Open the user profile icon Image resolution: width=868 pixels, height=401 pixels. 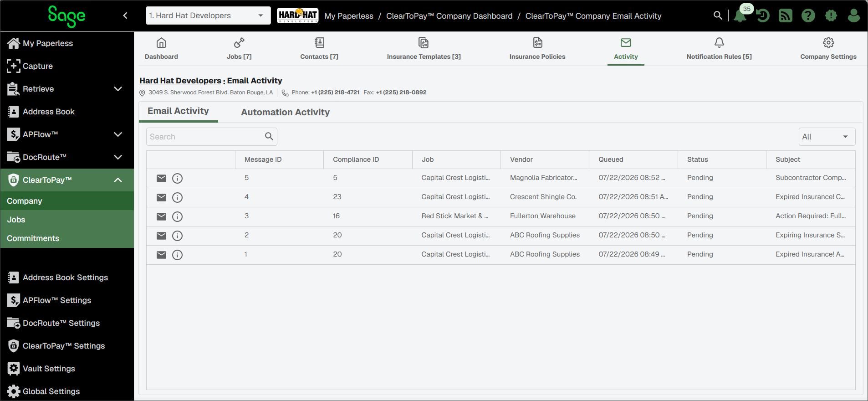coord(854,16)
